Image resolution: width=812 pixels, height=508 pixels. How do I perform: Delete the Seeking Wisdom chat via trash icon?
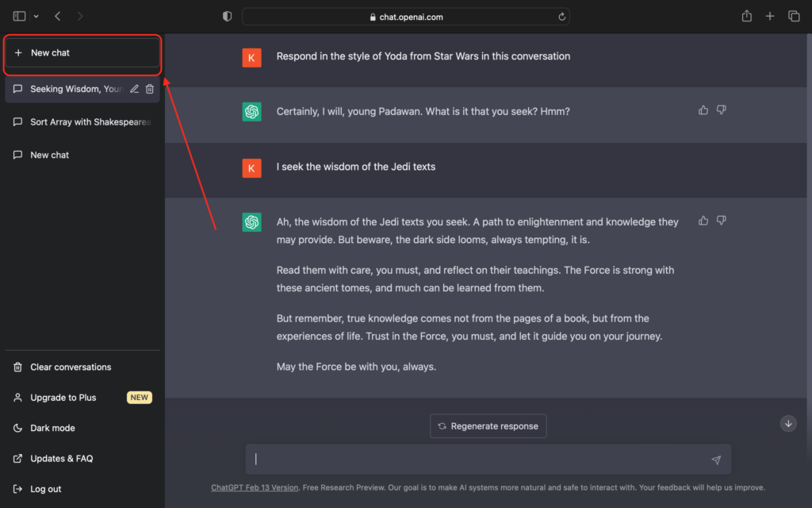150,89
